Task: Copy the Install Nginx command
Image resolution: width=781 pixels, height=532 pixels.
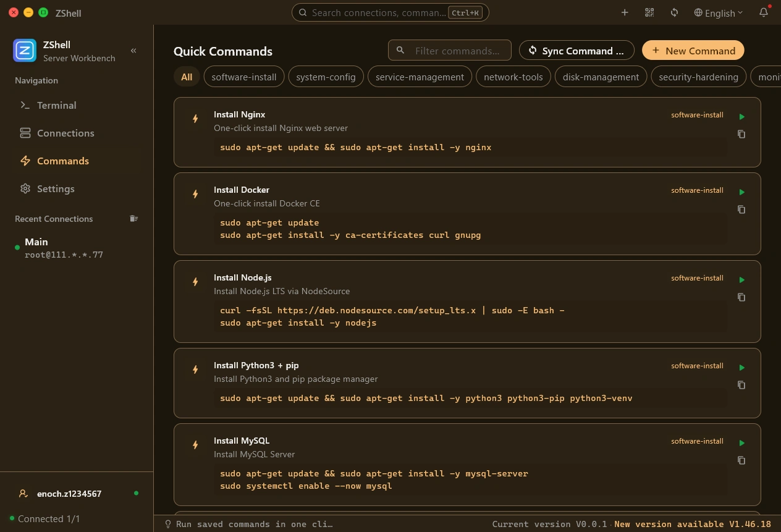Action: (741, 134)
